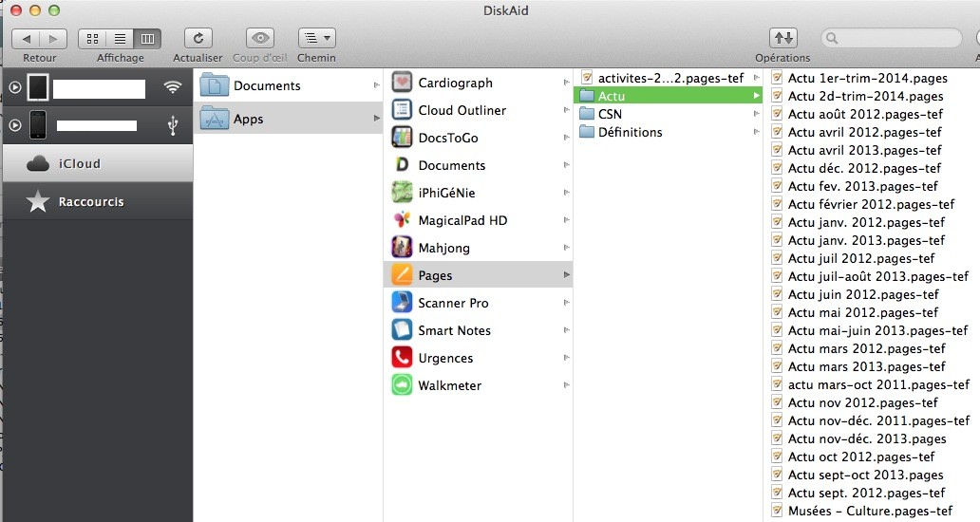Select file Actu 1er-trim-2014.pages

pyautogui.click(x=867, y=78)
